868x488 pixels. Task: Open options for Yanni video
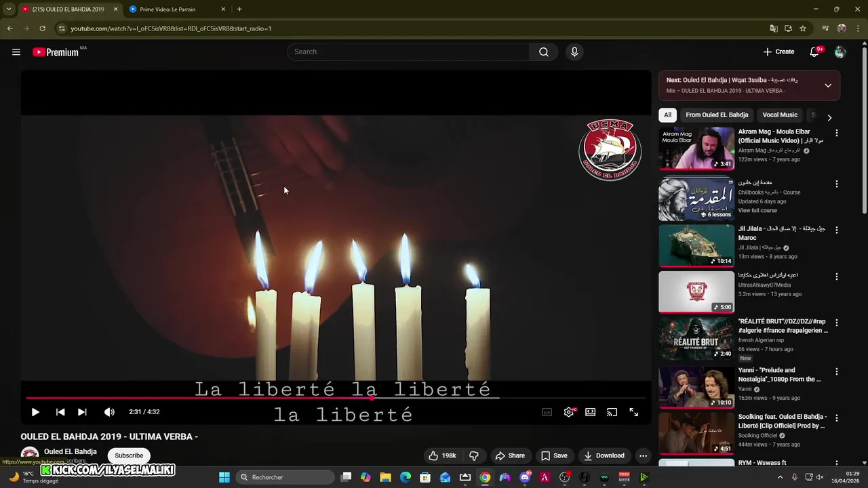coord(837,371)
